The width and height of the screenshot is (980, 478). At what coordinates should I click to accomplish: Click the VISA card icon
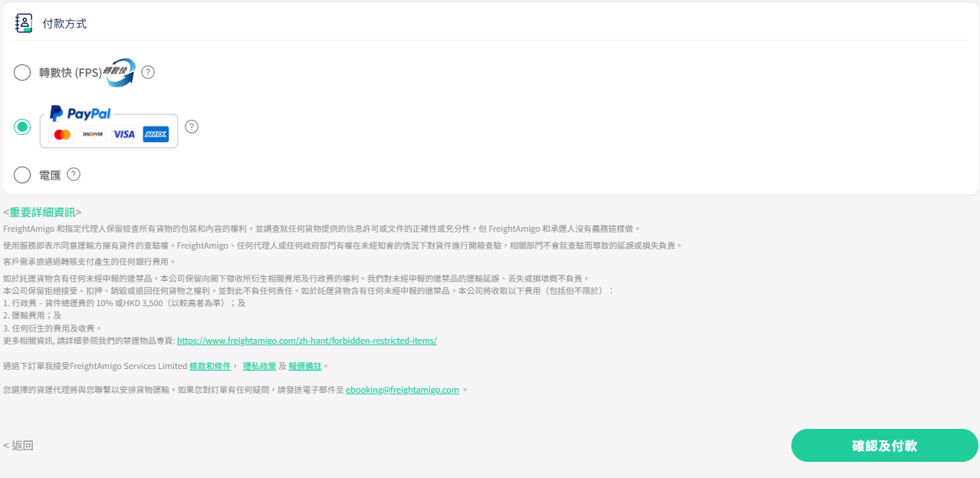pos(123,134)
